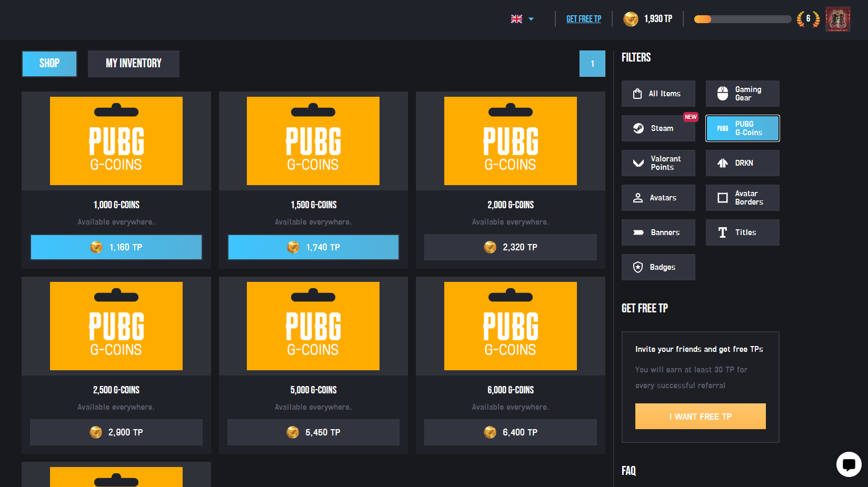Open the live chat bubble icon
868x487 pixels.
[x=849, y=464]
